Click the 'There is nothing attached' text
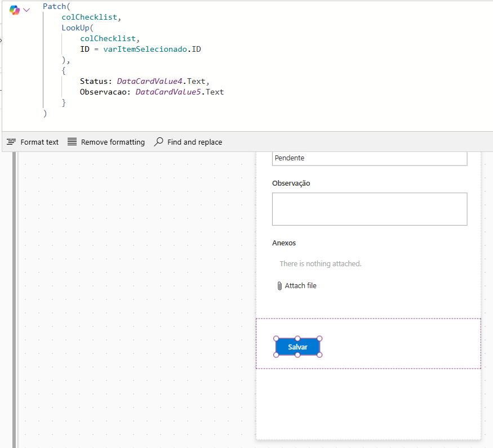The width and height of the screenshot is (493, 448). 320,263
